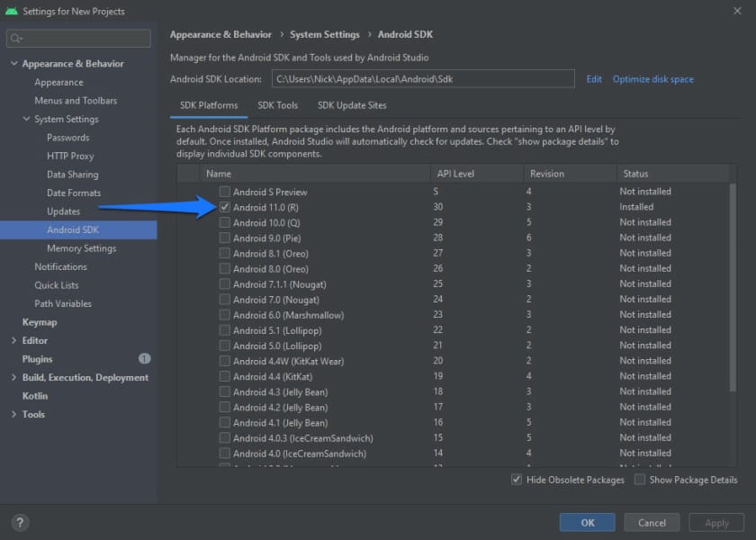
Task: Click the Android 7.1.1 (Nougat) row name
Action: 280,284
